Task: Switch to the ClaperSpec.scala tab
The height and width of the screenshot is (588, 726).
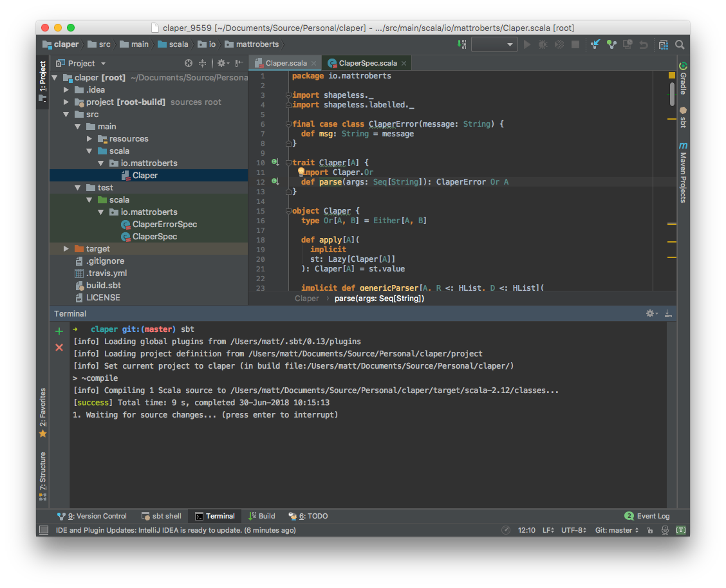Action: [x=368, y=64]
